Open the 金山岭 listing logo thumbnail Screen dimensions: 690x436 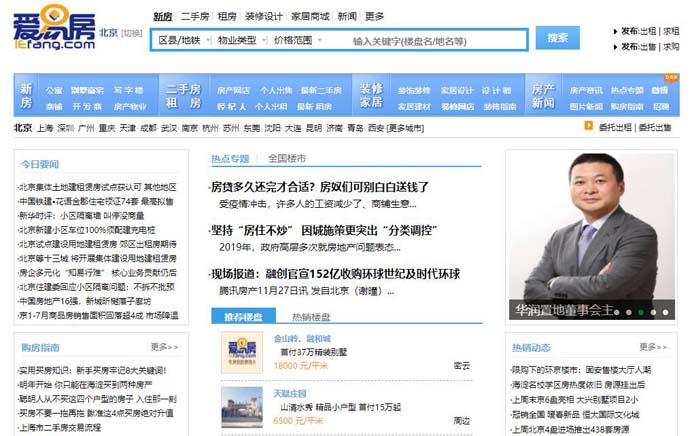[242, 352]
